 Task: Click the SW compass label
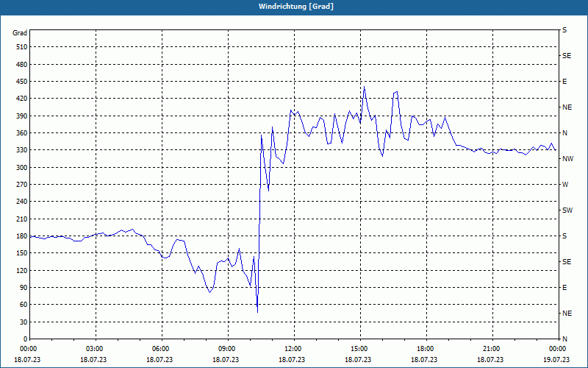click(567, 210)
